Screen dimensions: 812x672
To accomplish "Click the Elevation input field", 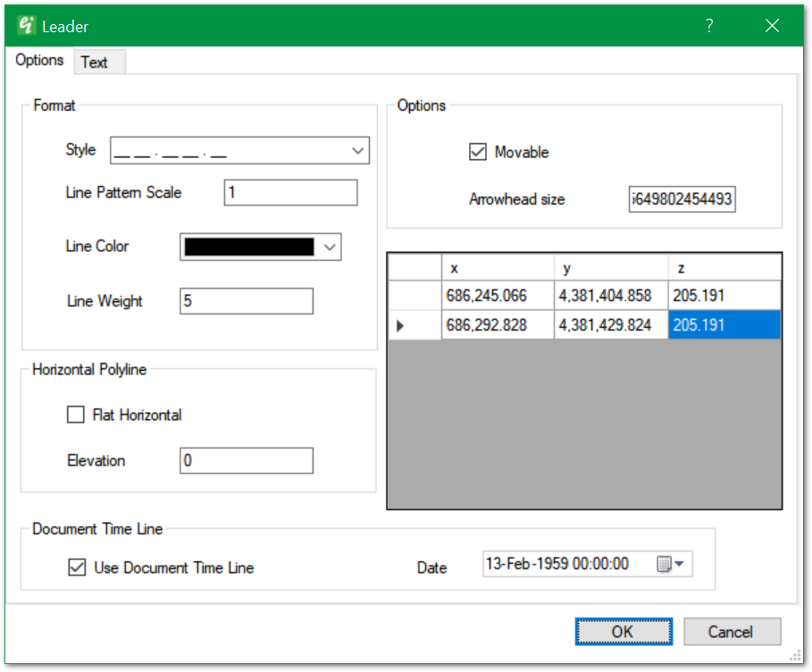I will point(247,461).
